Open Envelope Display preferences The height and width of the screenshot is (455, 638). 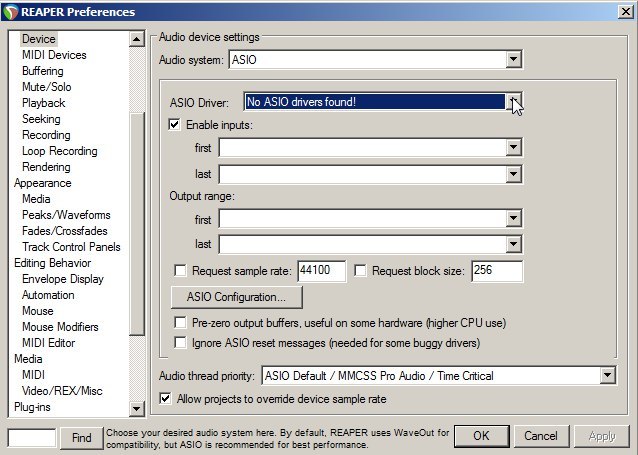[63, 279]
